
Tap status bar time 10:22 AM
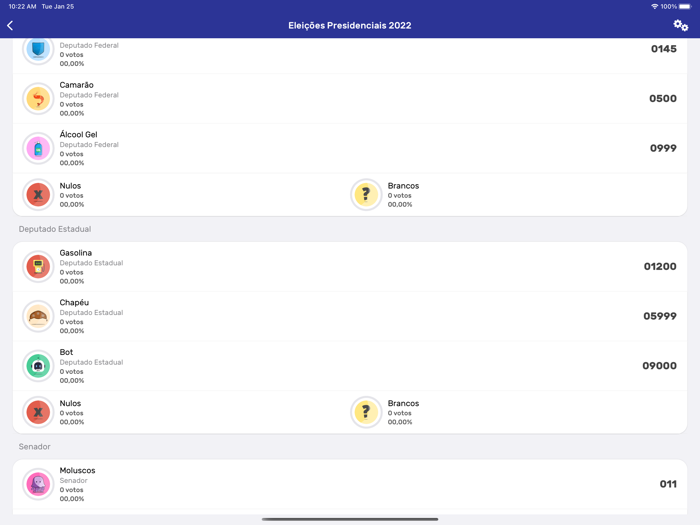pos(22,6)
